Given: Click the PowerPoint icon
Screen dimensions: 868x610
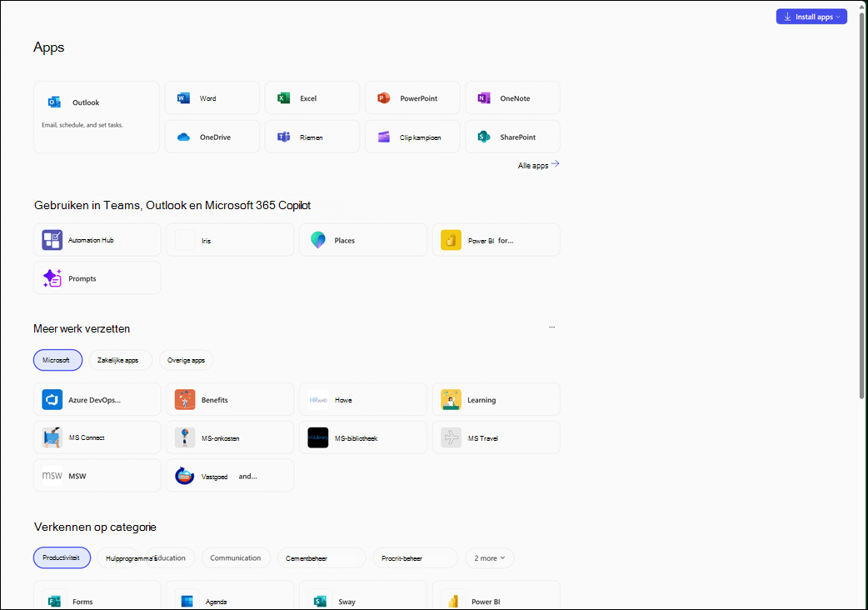Looking at the screenshot, I should (x=384, y=98).
